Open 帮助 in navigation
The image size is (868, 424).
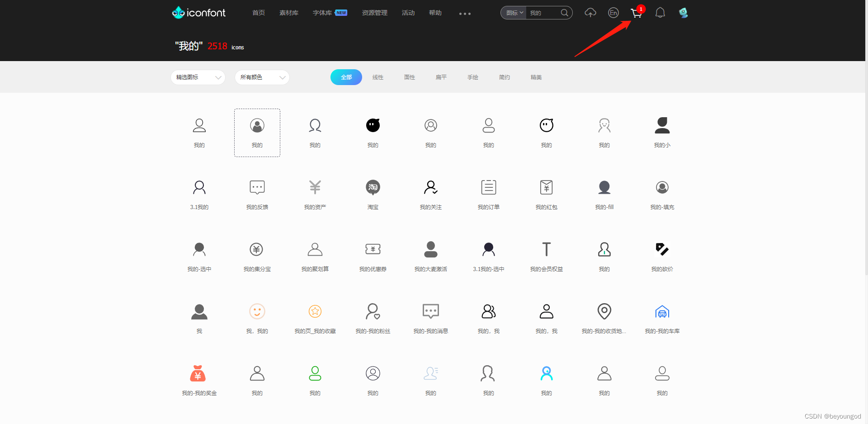click(435, 13)
